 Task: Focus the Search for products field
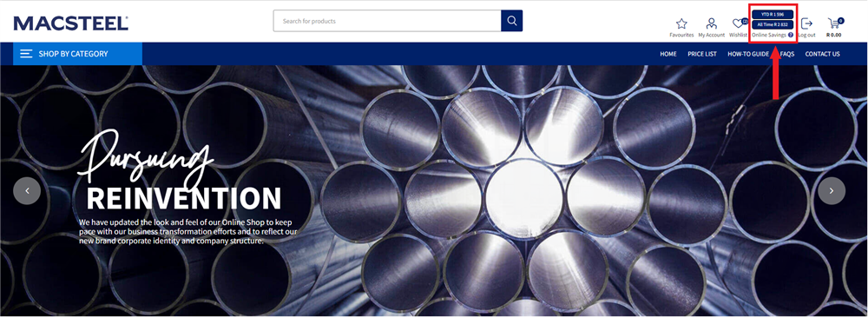[387, 21]
